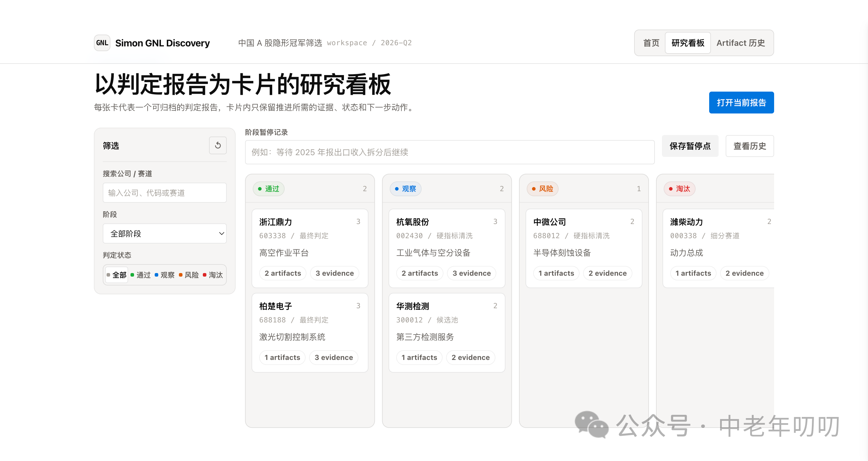Screen dimensions: 868x461
Task: Click the 风险 column header badge
Action: coord(543,189)
